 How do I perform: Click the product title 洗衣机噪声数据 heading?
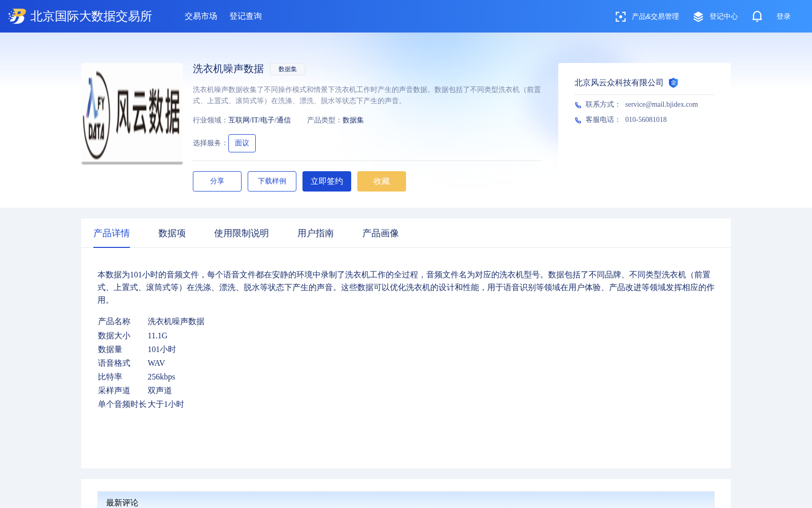[x=228, y=69]
